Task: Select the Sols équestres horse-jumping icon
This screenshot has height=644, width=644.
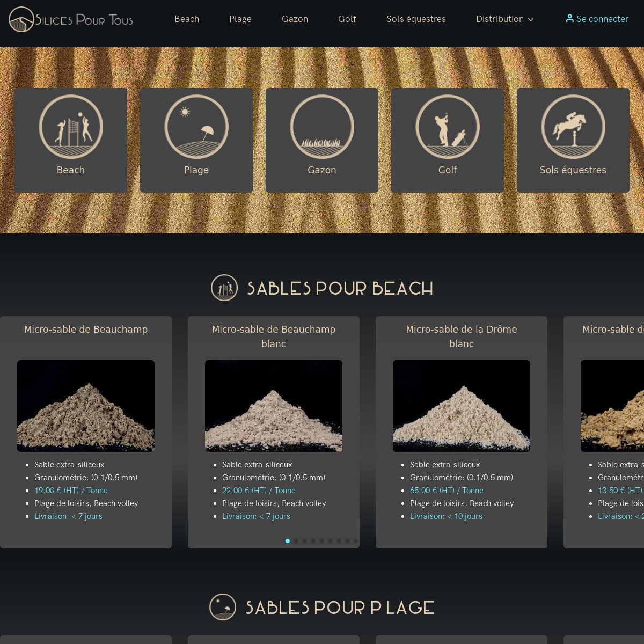Action: (x=573, y=127)
